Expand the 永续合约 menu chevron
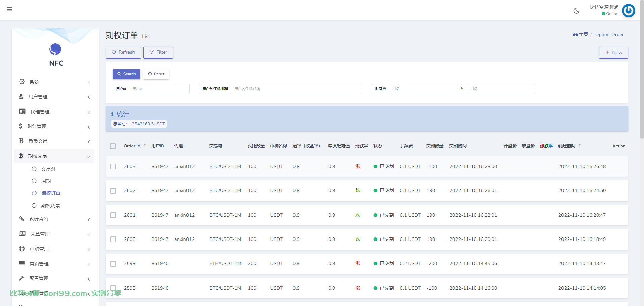This screenshot has height=306, width=644. click(x=89, y=220)
